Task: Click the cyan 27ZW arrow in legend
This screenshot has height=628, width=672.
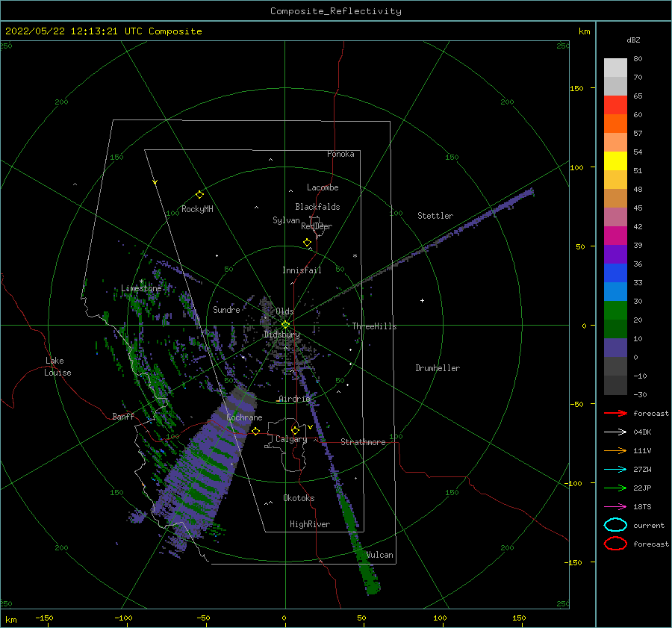Action: (x=615, y=470)
